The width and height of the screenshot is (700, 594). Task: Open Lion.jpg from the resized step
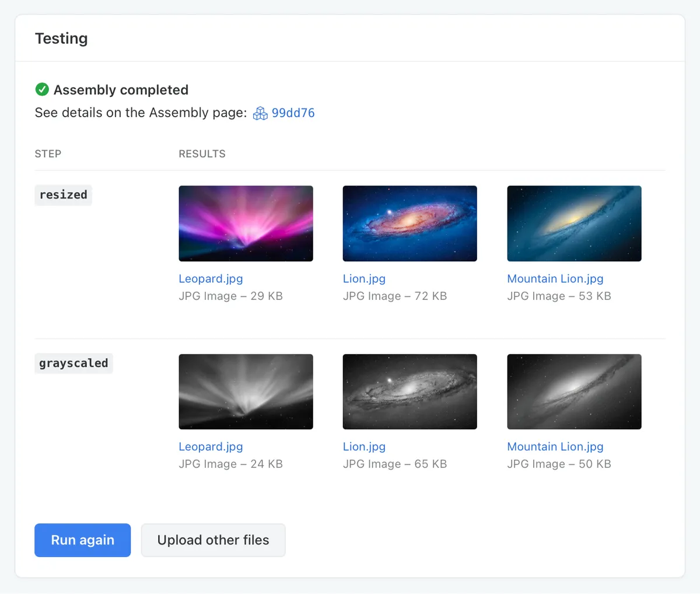(364, 279)
